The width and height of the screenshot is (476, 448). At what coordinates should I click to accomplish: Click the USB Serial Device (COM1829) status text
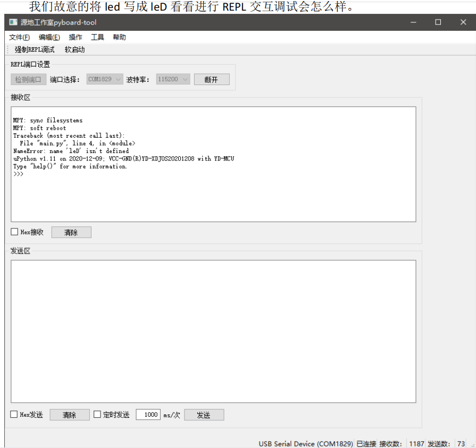[306, 444]
